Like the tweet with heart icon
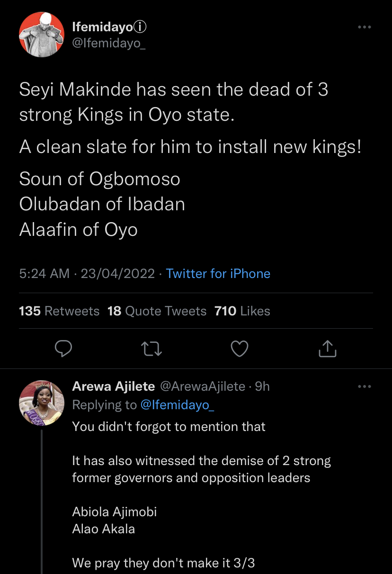The width and height of the screenshot is (392, 574). pos(240,349)
